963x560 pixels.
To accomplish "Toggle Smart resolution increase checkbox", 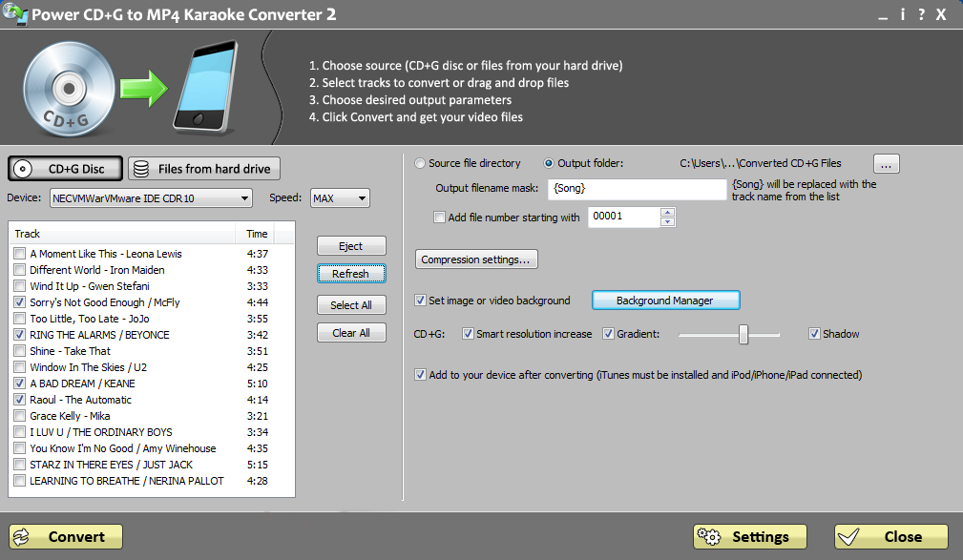I will tap(468, 333).
